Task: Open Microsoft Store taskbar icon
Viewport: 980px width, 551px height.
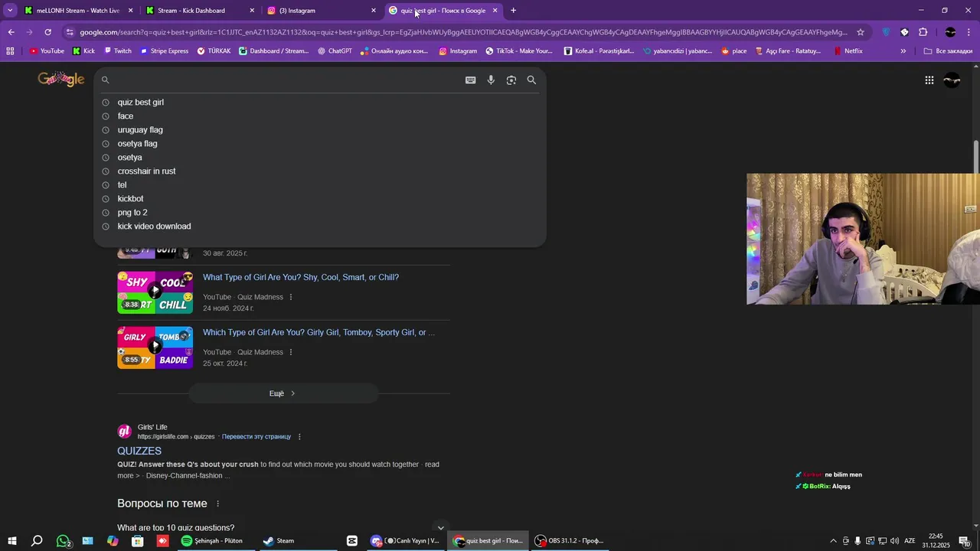Action: (x=138, y=540)
